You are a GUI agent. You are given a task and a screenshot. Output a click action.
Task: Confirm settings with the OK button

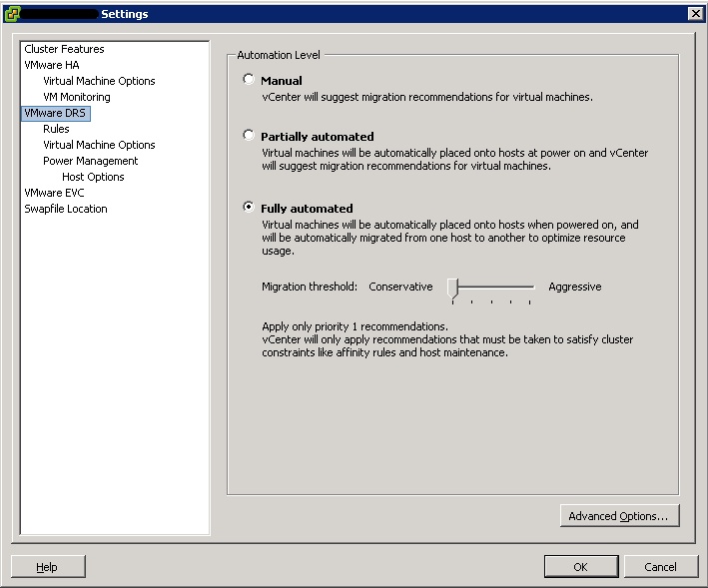[580, 566]
